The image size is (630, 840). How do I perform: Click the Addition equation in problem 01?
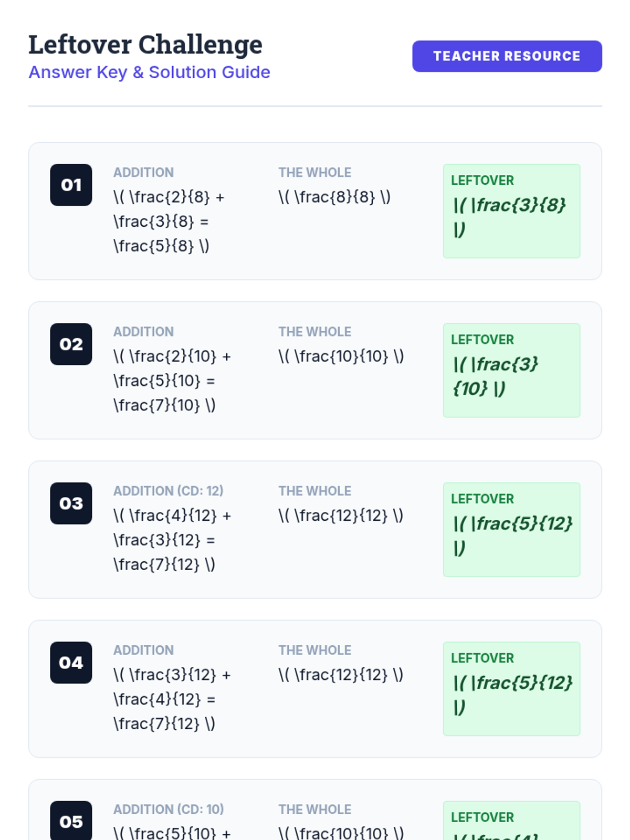tap(168, 222)
